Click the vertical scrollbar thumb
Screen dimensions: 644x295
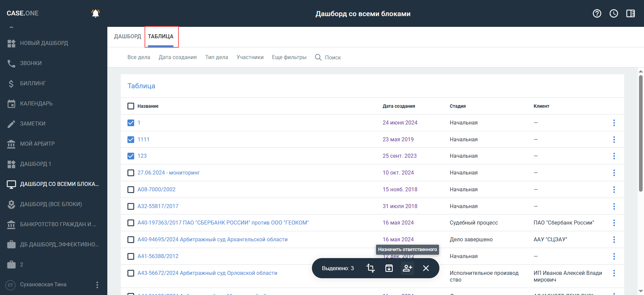[641, 133]
